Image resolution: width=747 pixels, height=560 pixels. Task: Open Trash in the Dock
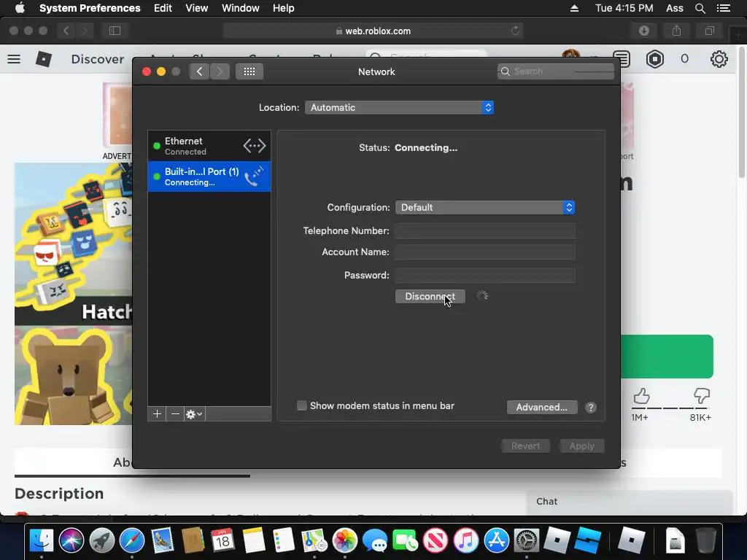coord(706,540)
